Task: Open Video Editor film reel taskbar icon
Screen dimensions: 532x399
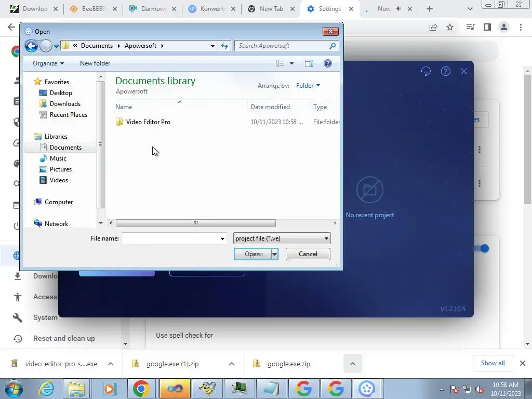Action: (366, 389)
